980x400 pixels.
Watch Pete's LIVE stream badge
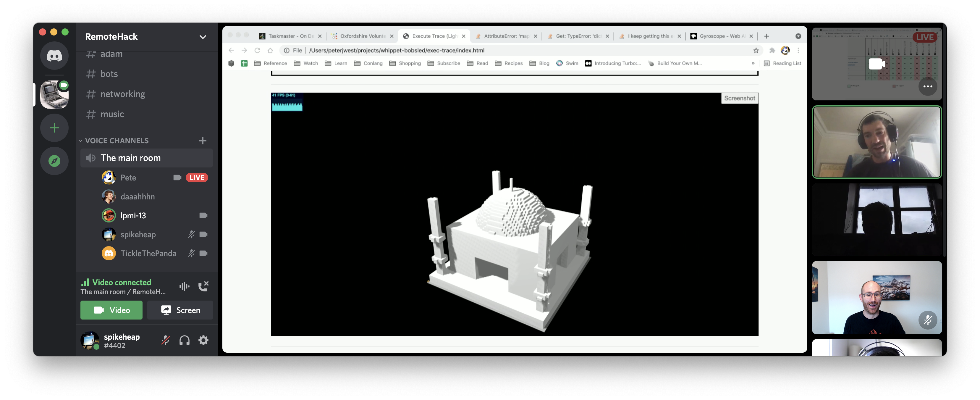197,178
